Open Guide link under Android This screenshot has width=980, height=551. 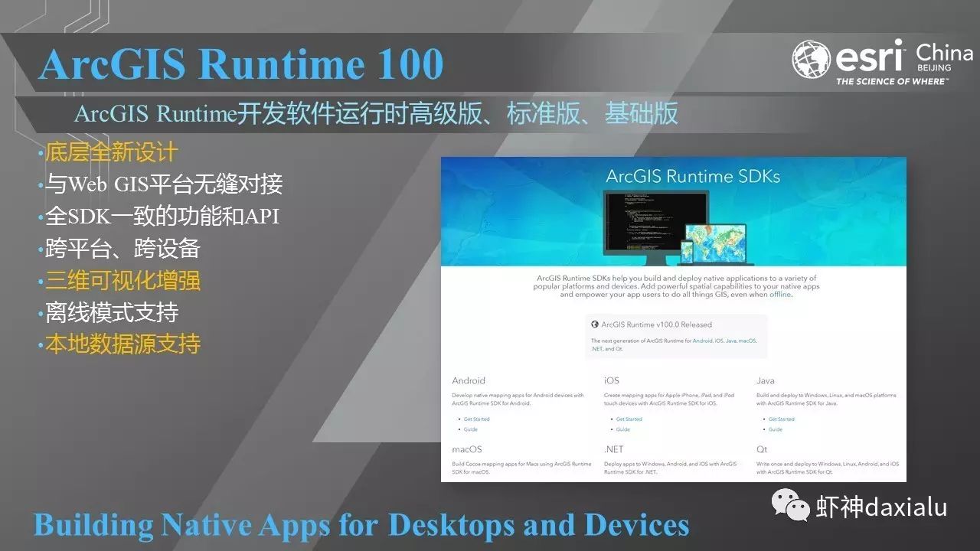tap(470, 429)
